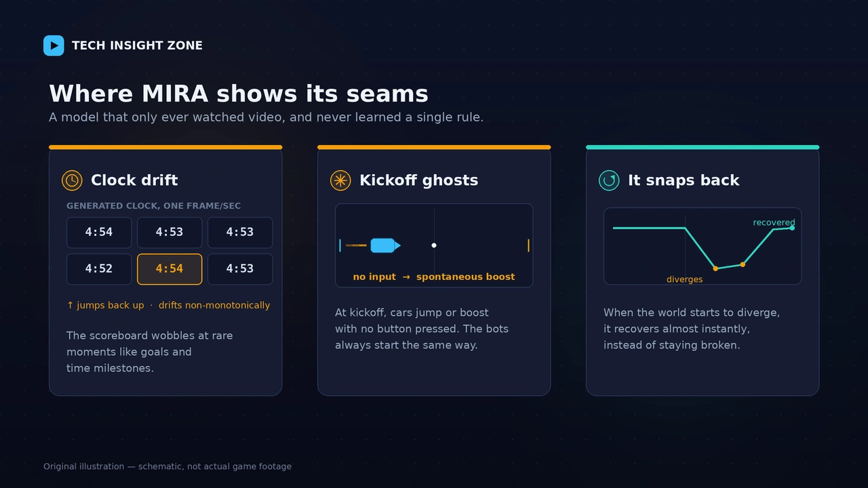868x488 pixels.
Task: Click the blue goal marker on left edge
Action: click(x=340, y=245)
